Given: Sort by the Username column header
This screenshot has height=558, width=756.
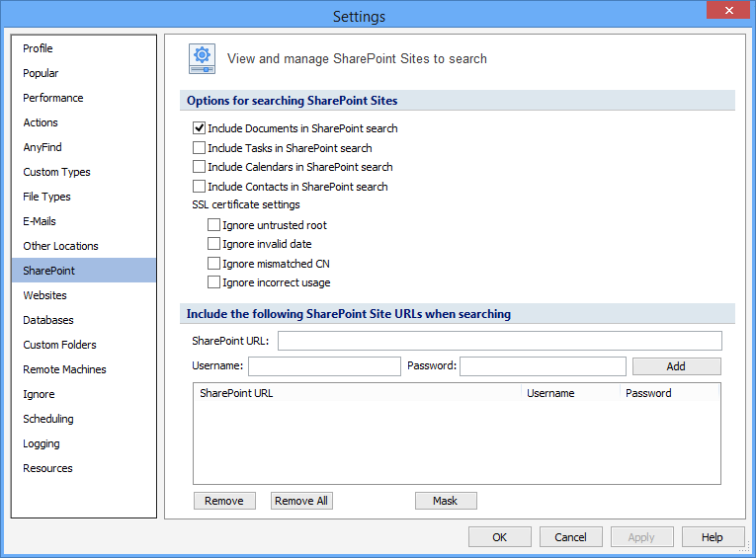Looking at the screenshot, I should click(x=550, y=393).
